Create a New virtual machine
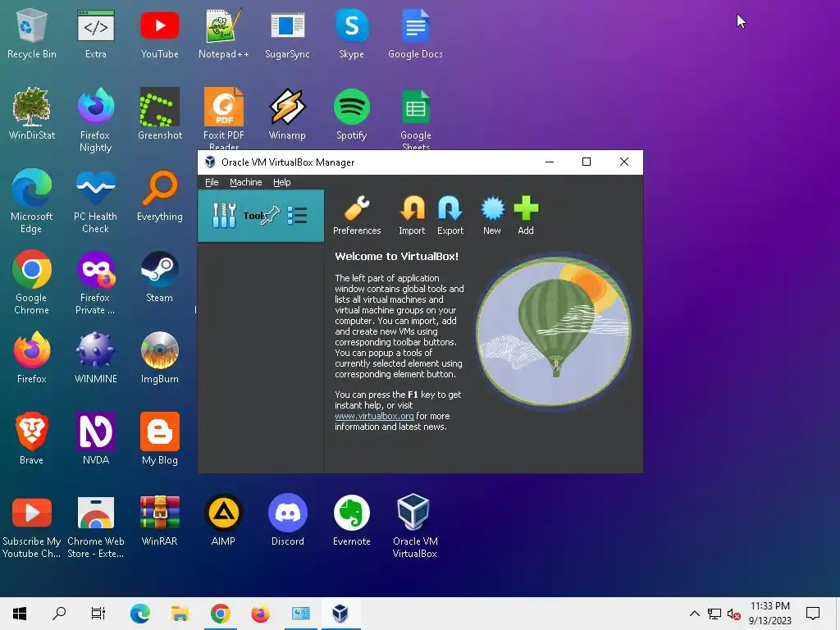840x630 pixels. tap(492, 216)
